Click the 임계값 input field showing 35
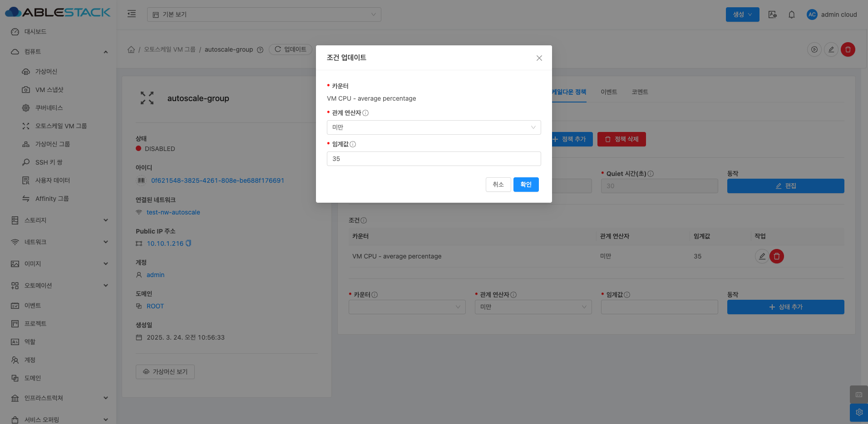 [x=434, y=159]
